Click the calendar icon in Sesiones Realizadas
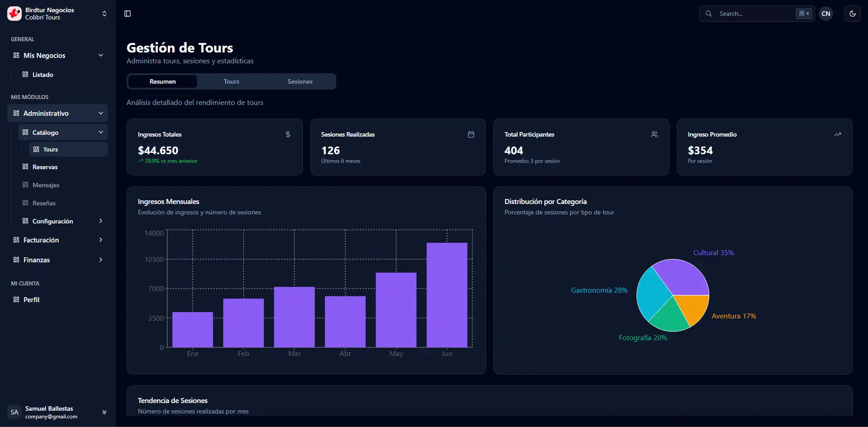 pyautogui.click(x=471, y=134)
